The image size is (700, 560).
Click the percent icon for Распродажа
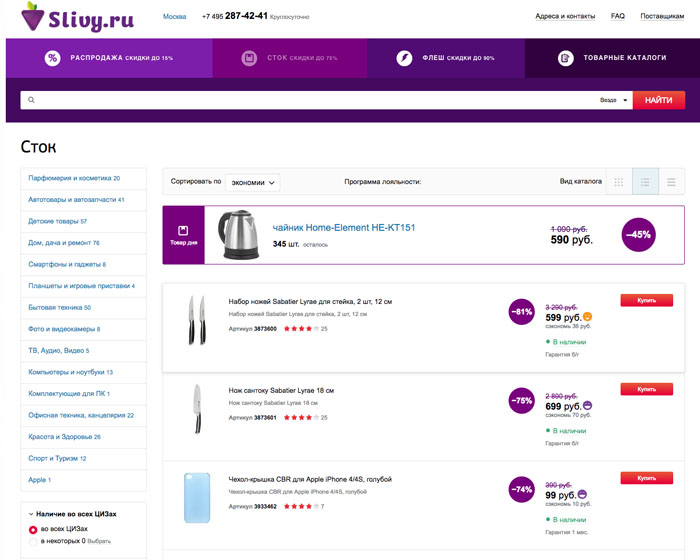pos(53,58)
